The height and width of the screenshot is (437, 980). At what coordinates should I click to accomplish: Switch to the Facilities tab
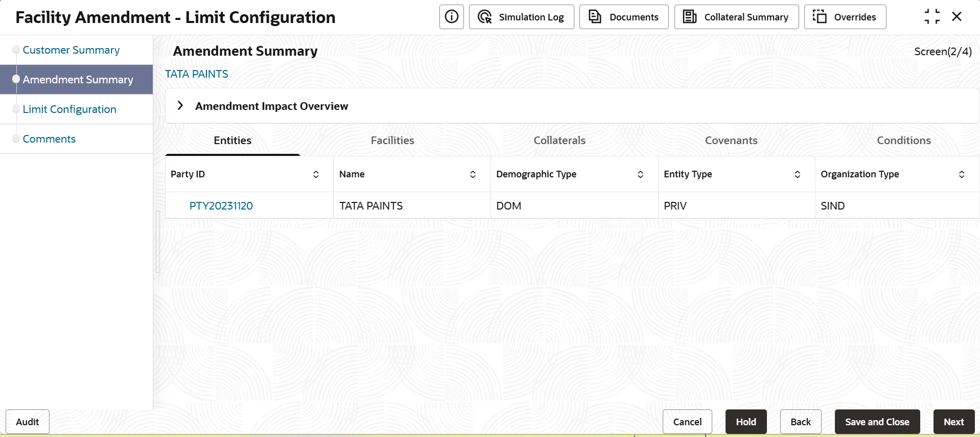pos(392,141)
